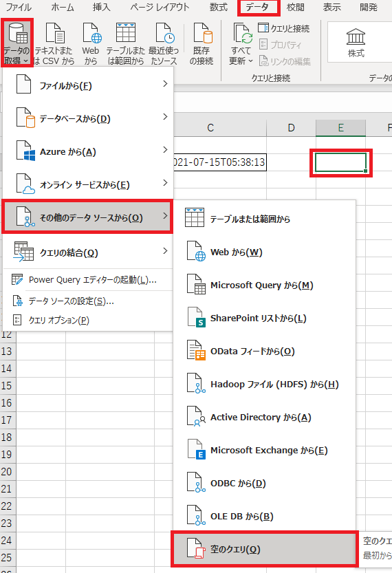Open the データベースから(D) submenu

(x=87, y=118)
